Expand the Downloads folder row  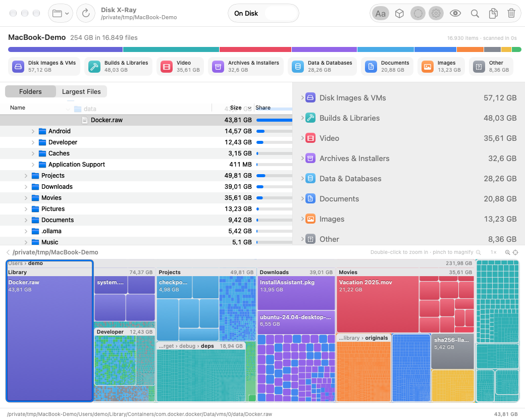click(x=26, y=187)
